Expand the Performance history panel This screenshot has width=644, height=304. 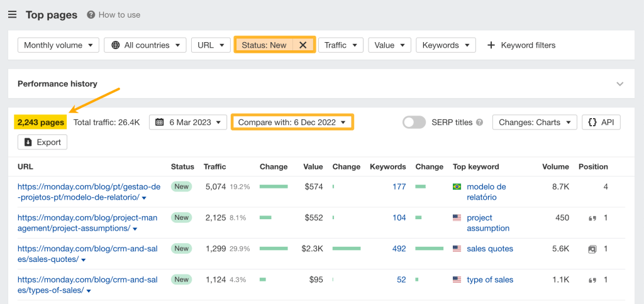click(x=620, y=84)
